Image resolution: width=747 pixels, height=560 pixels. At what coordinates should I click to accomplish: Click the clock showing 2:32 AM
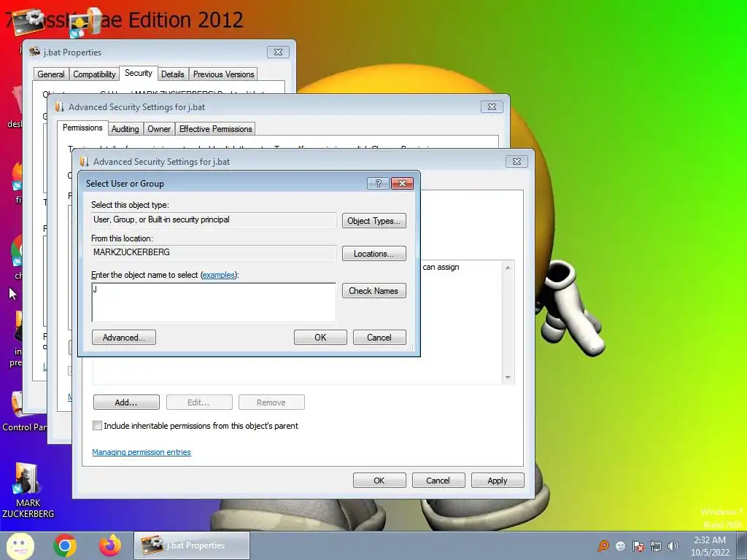point(710,545)
